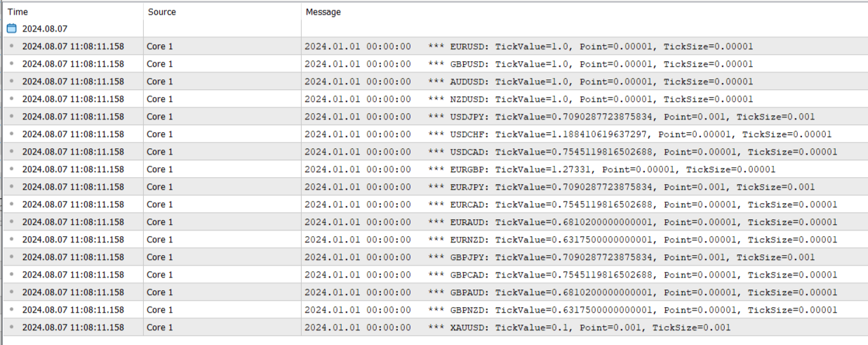Click the USDCAD log message row
868x345 pixels.
pyautogui.click(x=435, y=152)
